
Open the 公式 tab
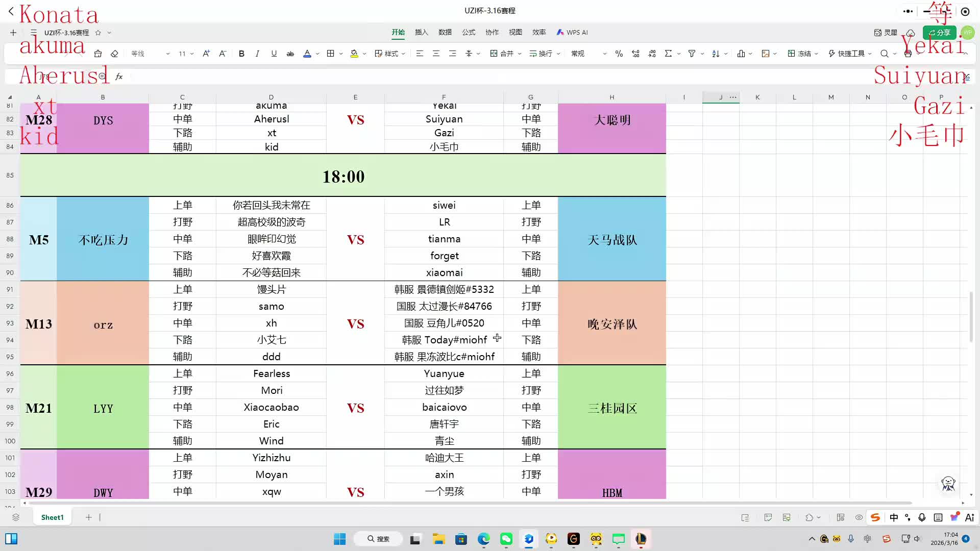point(468,32)
